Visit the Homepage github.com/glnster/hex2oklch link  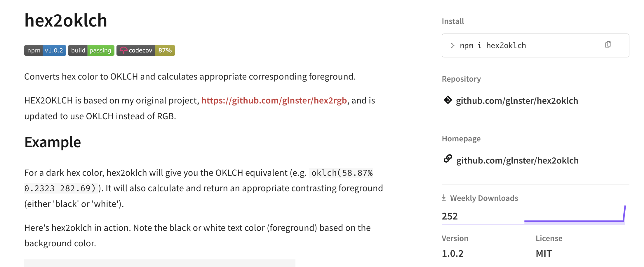(517, 161)
